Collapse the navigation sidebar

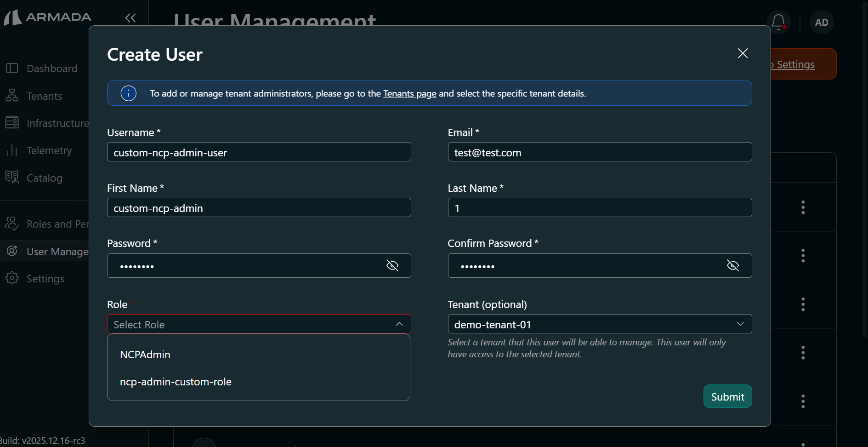click(130, 18)
